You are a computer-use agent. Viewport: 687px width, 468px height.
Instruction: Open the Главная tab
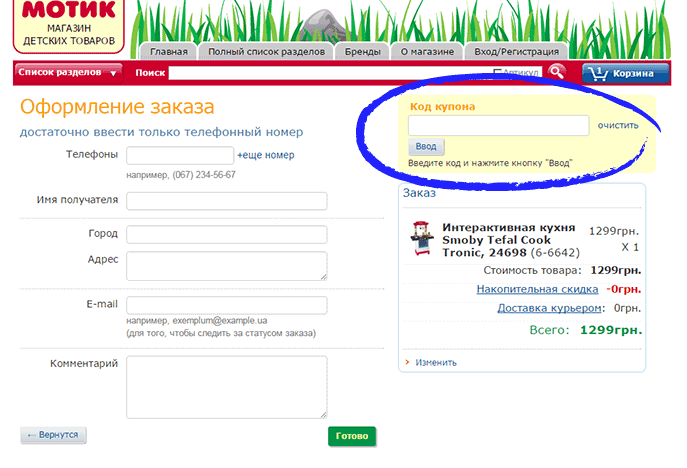(168, 52)
